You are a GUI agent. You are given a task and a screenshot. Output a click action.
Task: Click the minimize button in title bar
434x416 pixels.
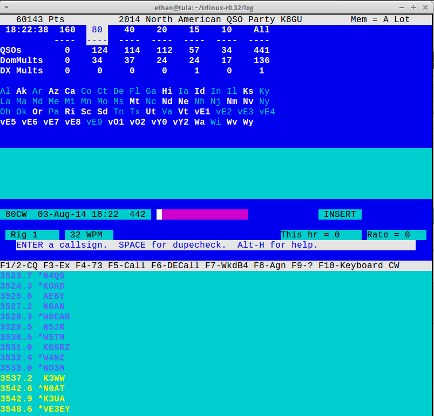[x=402, y=7]
